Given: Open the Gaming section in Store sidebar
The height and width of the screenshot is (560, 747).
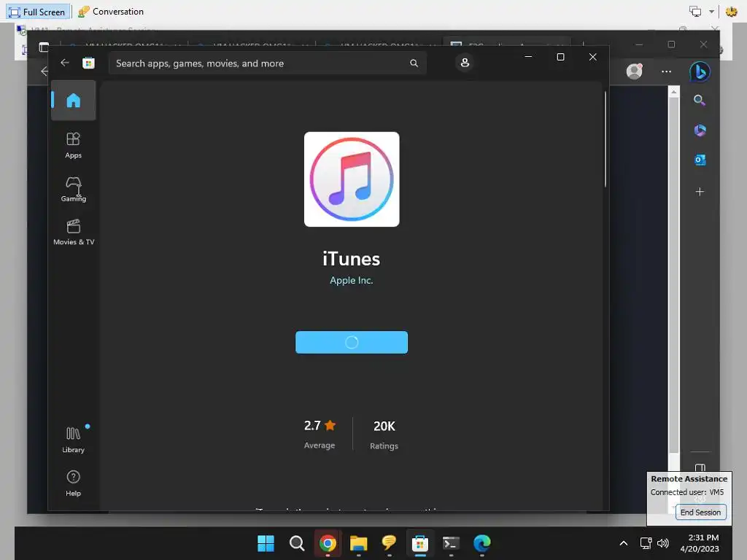Looking at the screenshot, I should coord(74,189).
